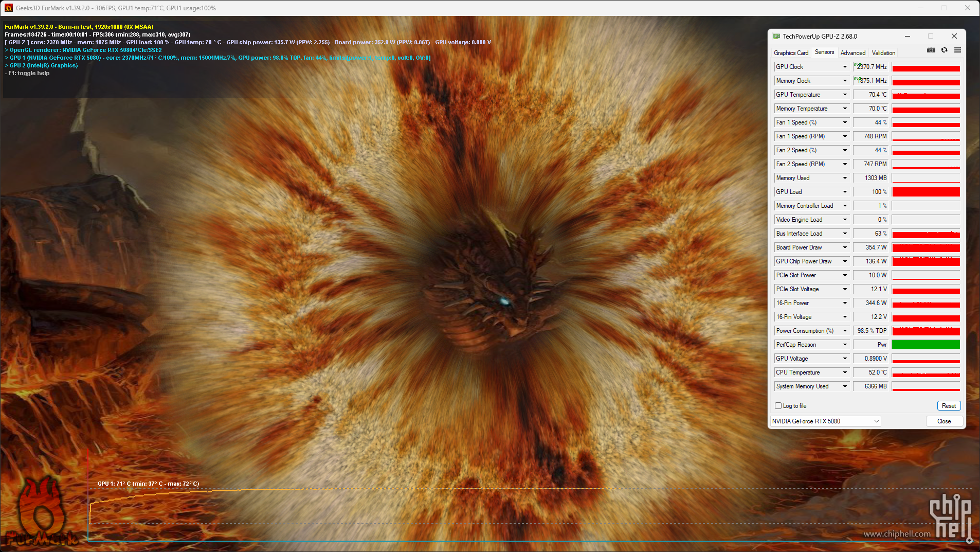
Task: Click the System Memory Used value 6366 MB
Action: [871, 386]
